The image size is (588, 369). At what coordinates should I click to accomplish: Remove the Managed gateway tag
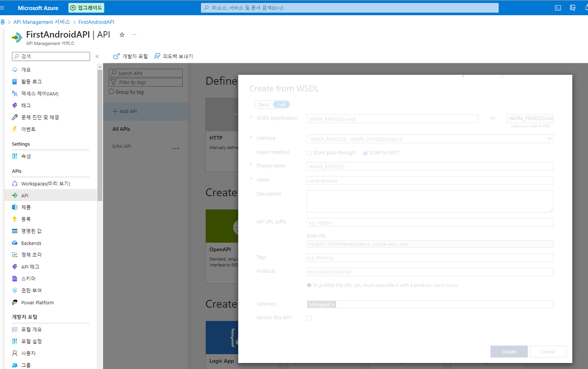(x=333, y=304)
